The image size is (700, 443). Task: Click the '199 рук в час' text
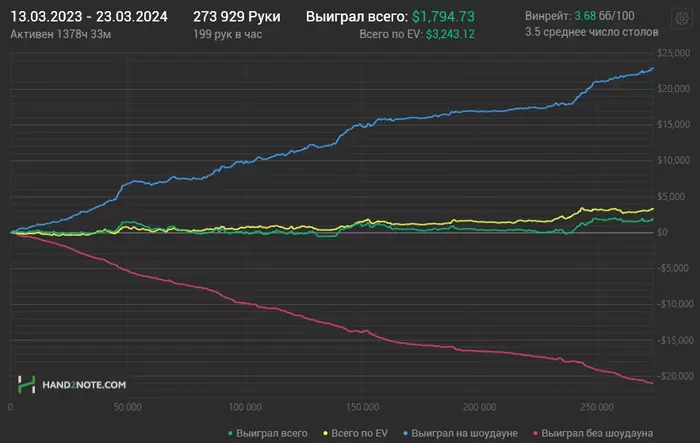[227, 34]
